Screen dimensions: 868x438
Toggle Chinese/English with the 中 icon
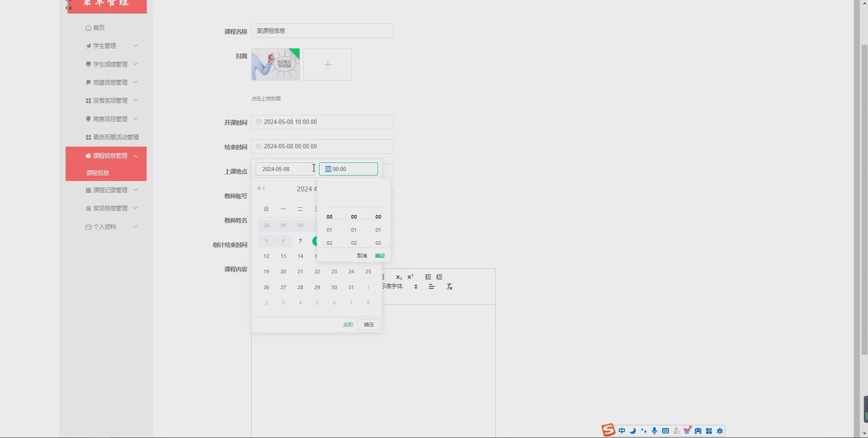point(621,430)
